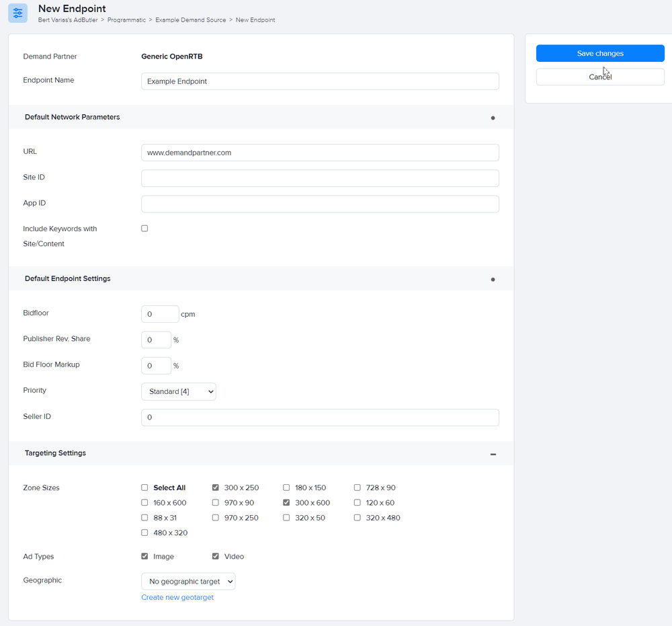The height and width of the screenshot is (626, 672).
Task: Check the Select All zone sizes box
Action: (x=145, y=487)
